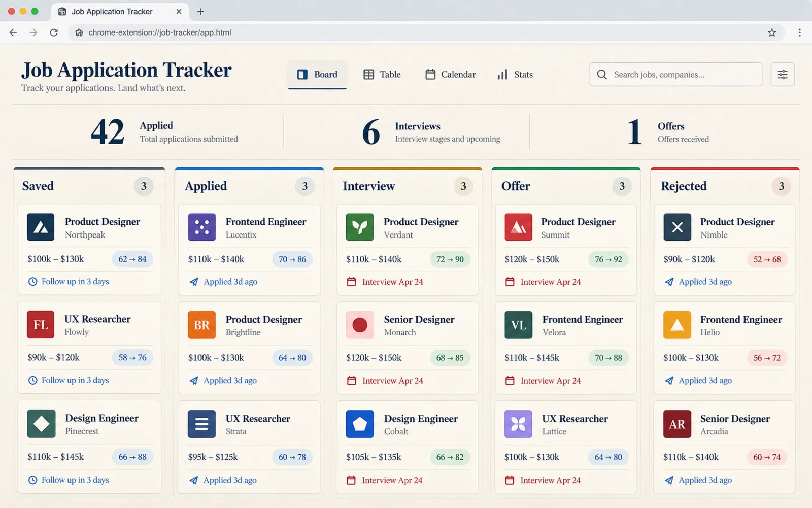Click the Northpeak company logo icon
812x508 pixels.
[41, 227]
